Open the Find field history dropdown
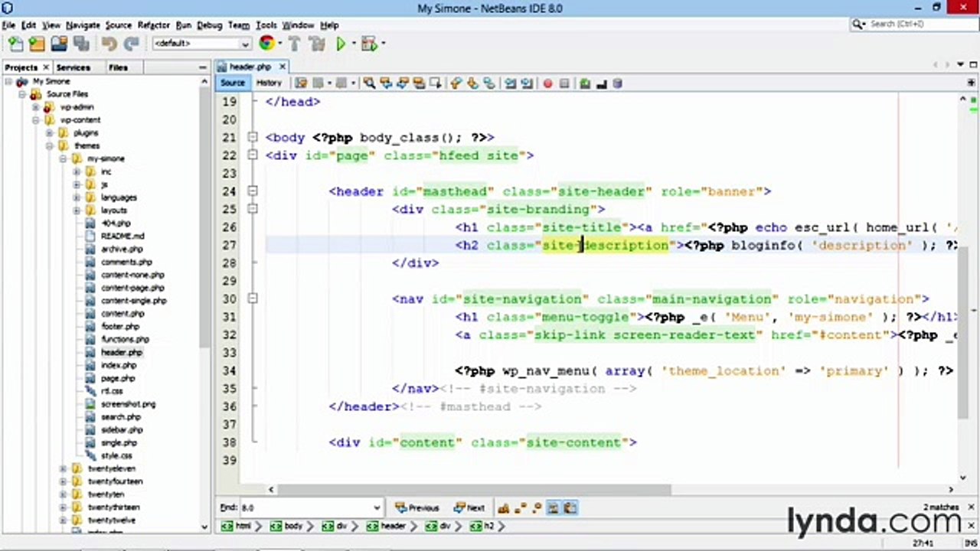980x551 pixels. (x=377, y=507)
